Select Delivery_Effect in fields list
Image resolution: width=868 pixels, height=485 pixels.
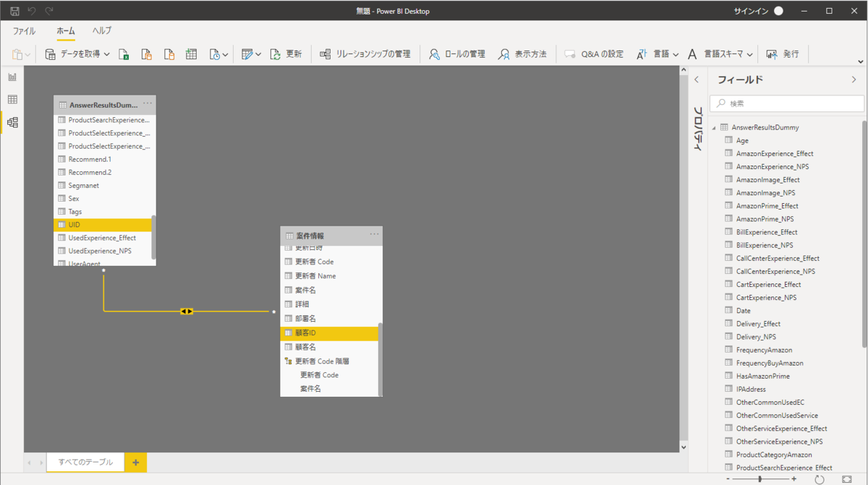(x=758, y=324)
